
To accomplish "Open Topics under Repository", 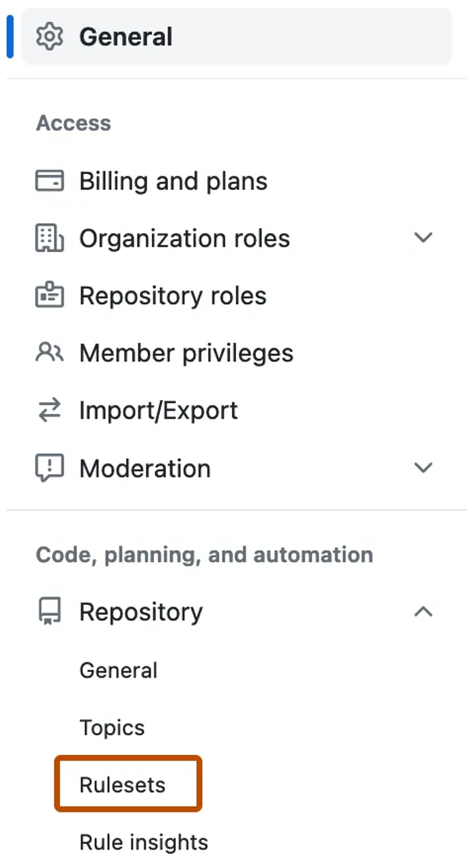I will point(112,728).
